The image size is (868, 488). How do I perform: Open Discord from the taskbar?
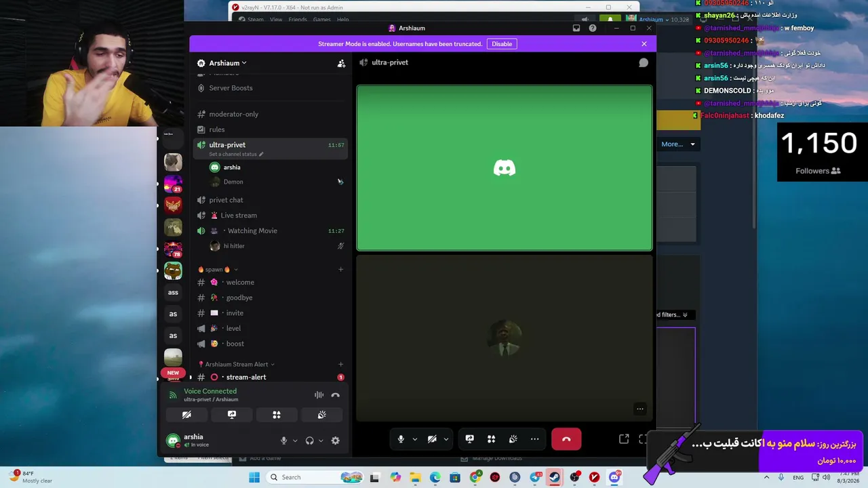pos(614,477)
